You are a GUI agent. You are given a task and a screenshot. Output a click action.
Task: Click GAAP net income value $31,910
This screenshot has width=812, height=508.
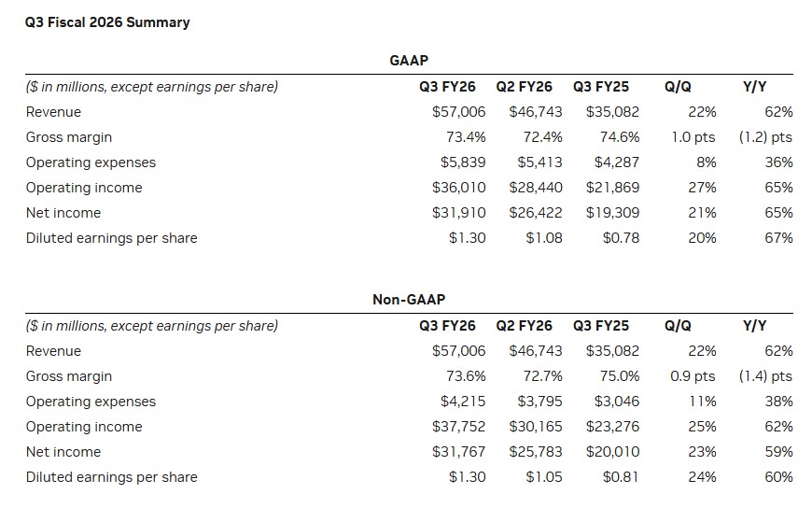pyautogui.click(x=458, y=213)
